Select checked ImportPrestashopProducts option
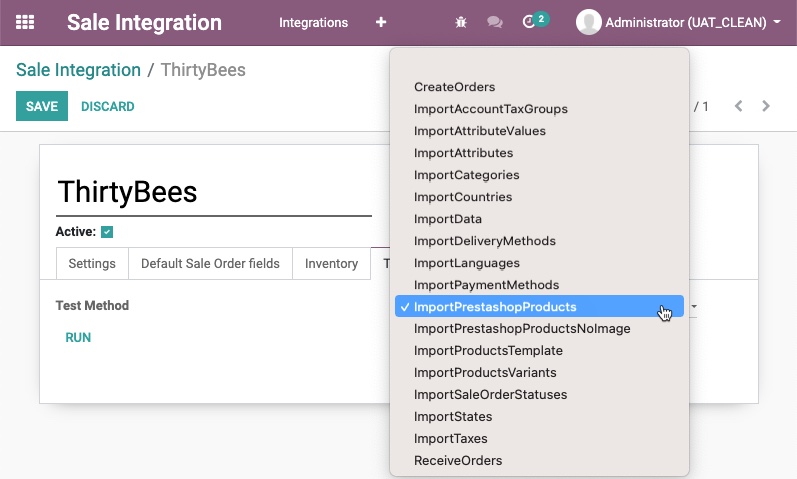 [x=539, y=307]
